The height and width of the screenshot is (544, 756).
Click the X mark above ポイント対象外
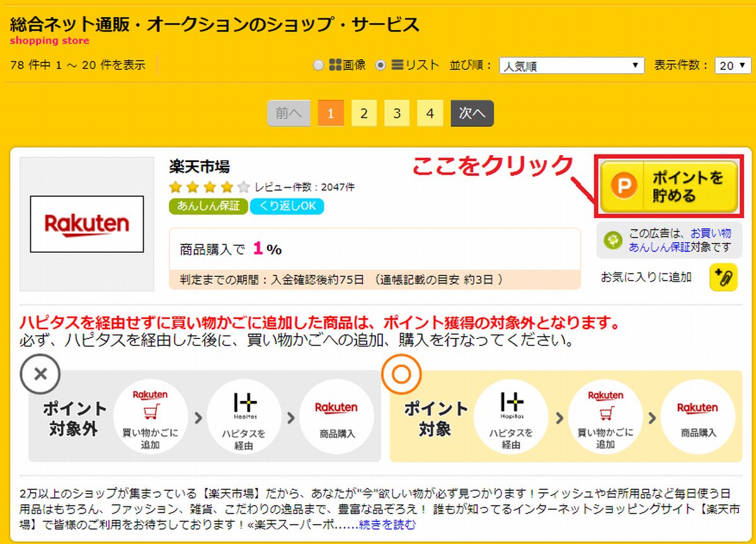(40, 374)
